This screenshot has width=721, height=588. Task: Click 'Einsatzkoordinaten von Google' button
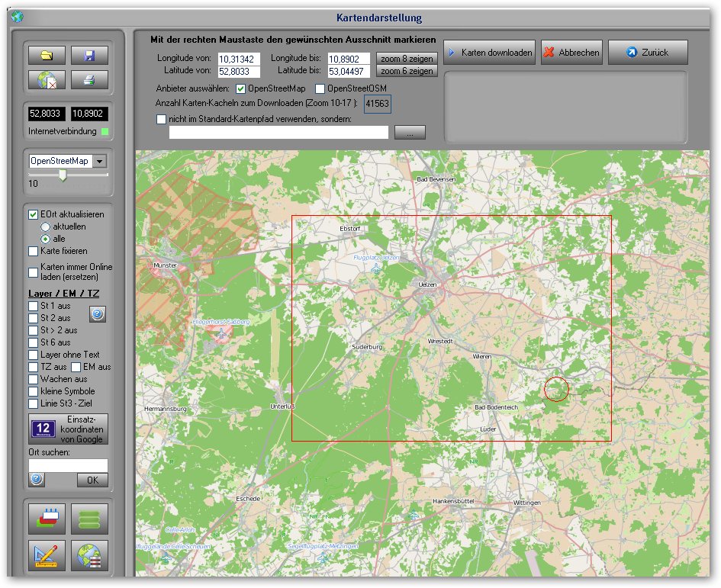(x=68, y=429)
